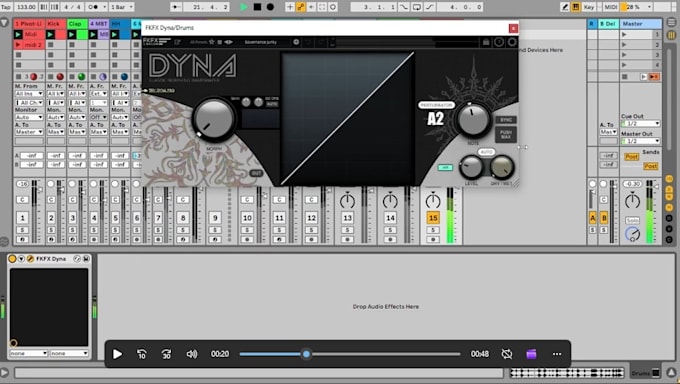Adjust the LEVEL knob in Dyna
Viewport: 680px width, 384px height.
pyautogui.click(x=471, y=167)
